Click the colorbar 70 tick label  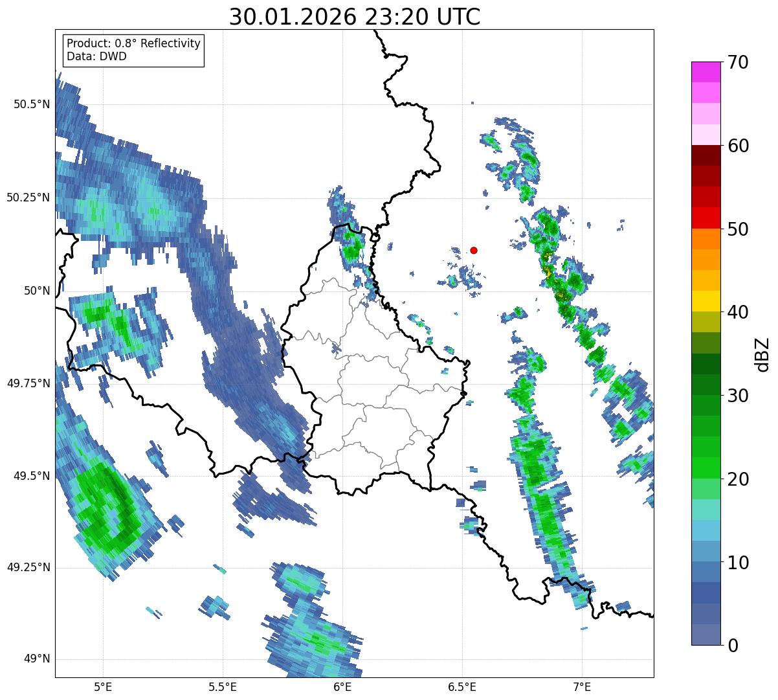tap(738, 62)
